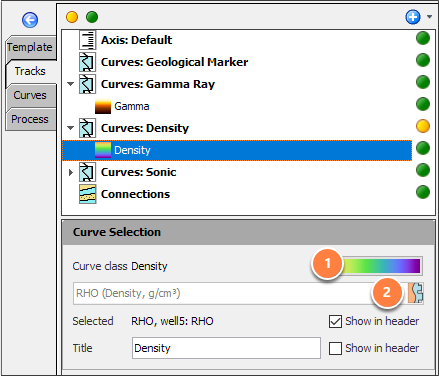This screenshot has width=439, height=376.
Task: Click the Curves: Sonic track icon
Action: (87, 172)
